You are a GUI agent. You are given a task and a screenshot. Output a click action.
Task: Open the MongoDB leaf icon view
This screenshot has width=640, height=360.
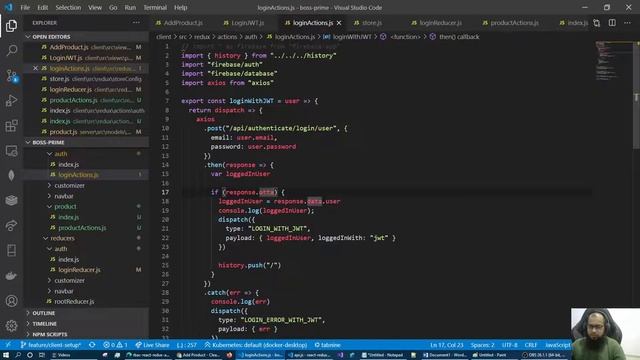click(x=11, y=176)
